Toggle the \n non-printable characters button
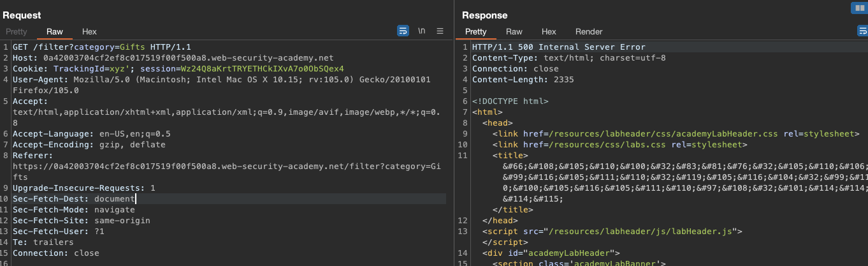This screenshot has height=266, width=868. [421, 31]
